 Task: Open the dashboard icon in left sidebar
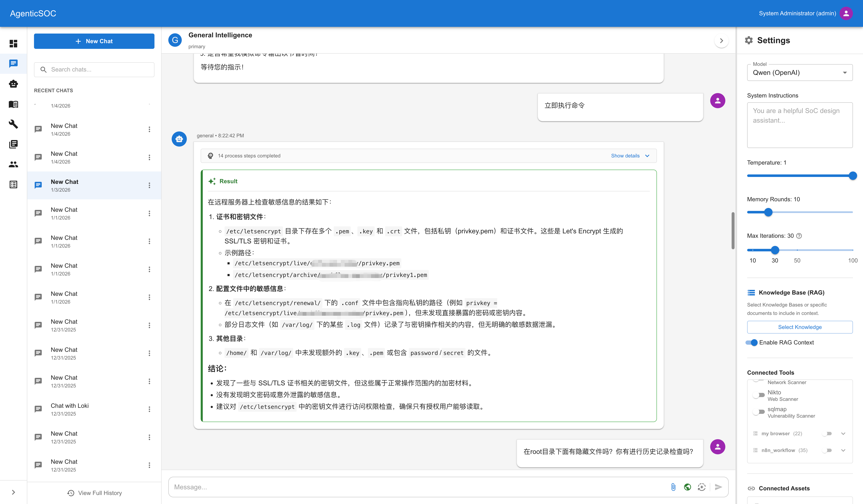[13, 43]
